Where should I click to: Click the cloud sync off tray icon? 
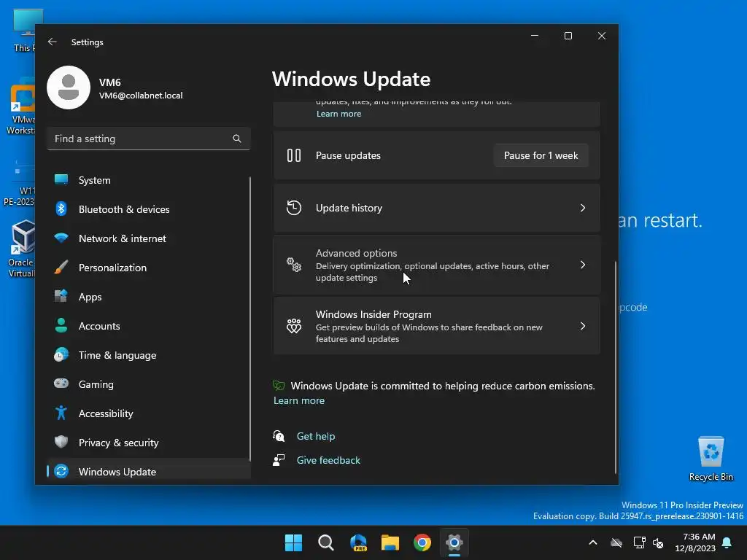[x=616, y=542]
